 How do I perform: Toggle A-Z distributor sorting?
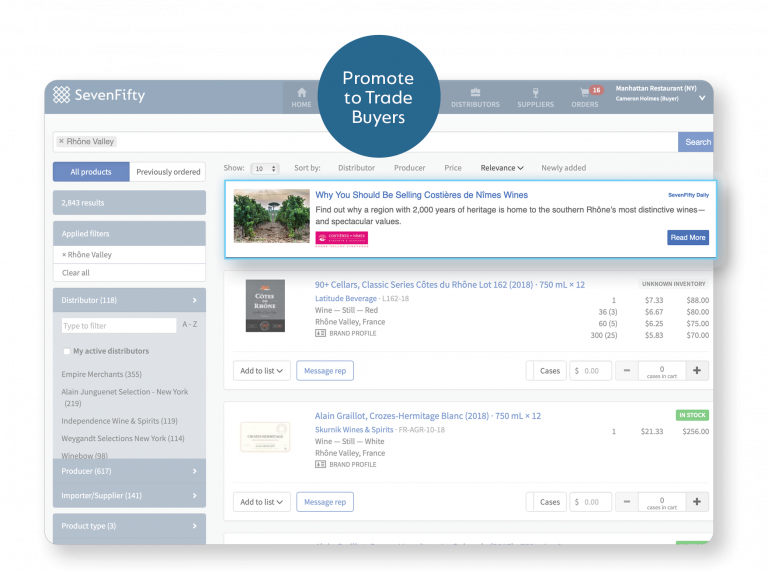click(x=190, y=324)
